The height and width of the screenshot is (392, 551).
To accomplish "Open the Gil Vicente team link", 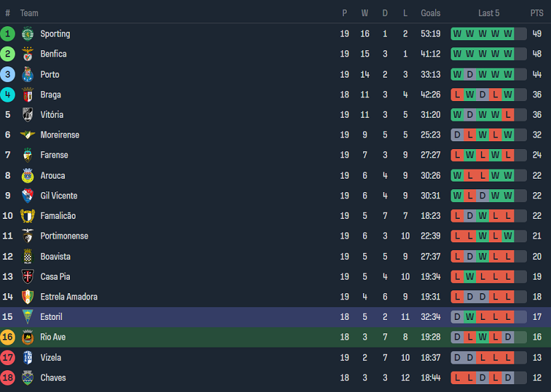I will (x=59, y=196).
